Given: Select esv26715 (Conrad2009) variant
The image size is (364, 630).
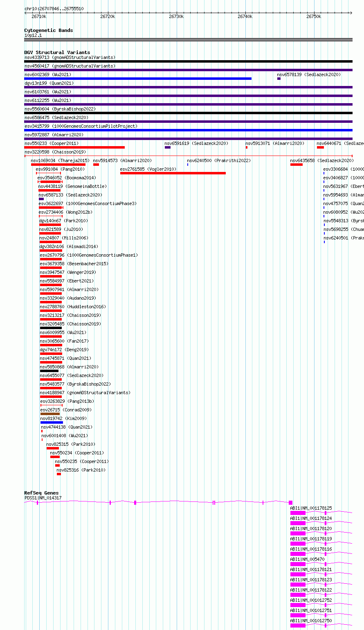Looking at the screenshot, I should (x=66, y=410).
